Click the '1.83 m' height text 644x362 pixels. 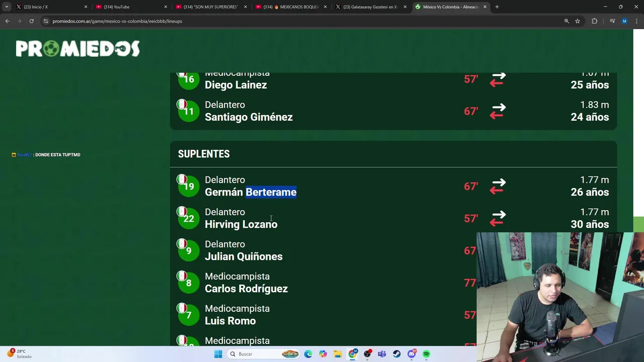(x=594, y=105)
